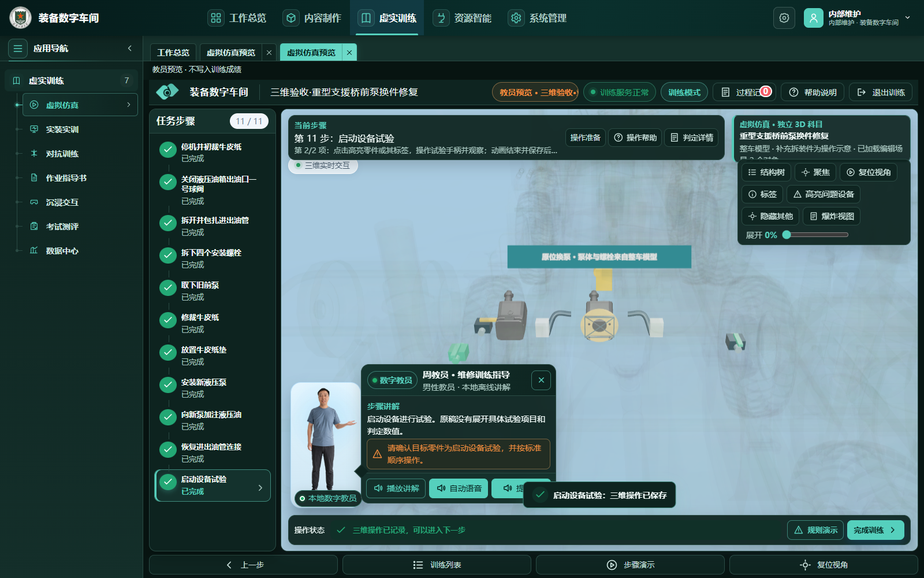Click the 过程记 log icon button
924x578 pixels.
pos(744,92)
